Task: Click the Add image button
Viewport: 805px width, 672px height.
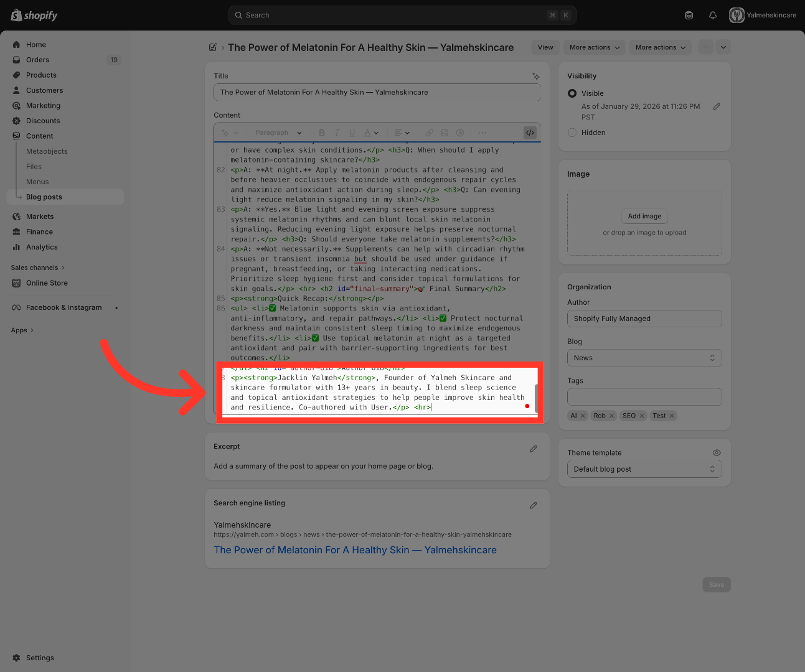Action: 644,216
